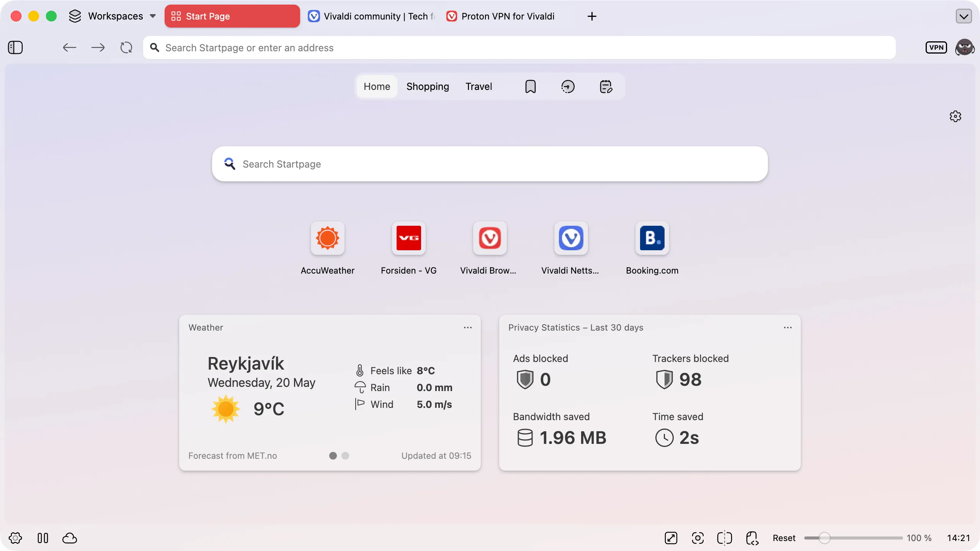Switch to Shopping speed dial tab

[428, 86]
